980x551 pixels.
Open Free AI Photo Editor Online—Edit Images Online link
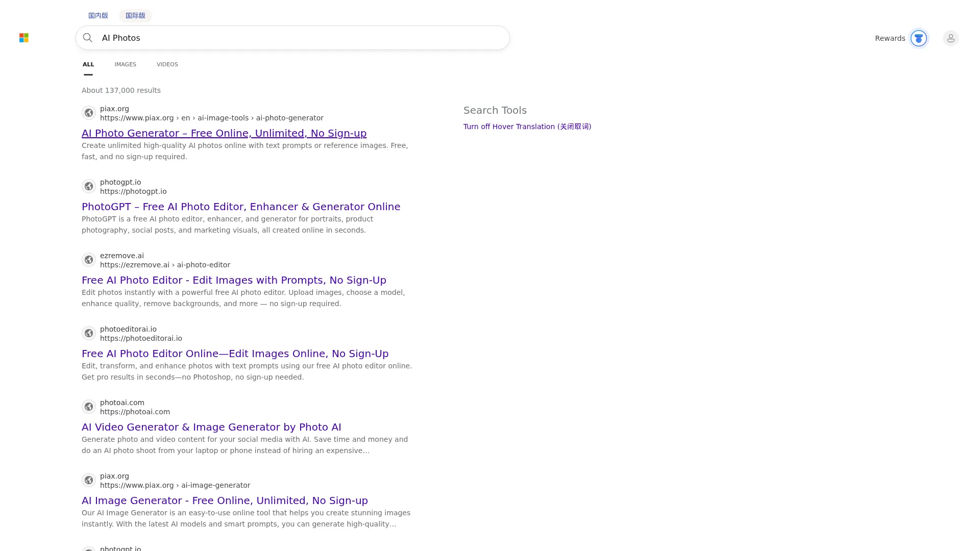pyautogui.click(x=235, y=354)
